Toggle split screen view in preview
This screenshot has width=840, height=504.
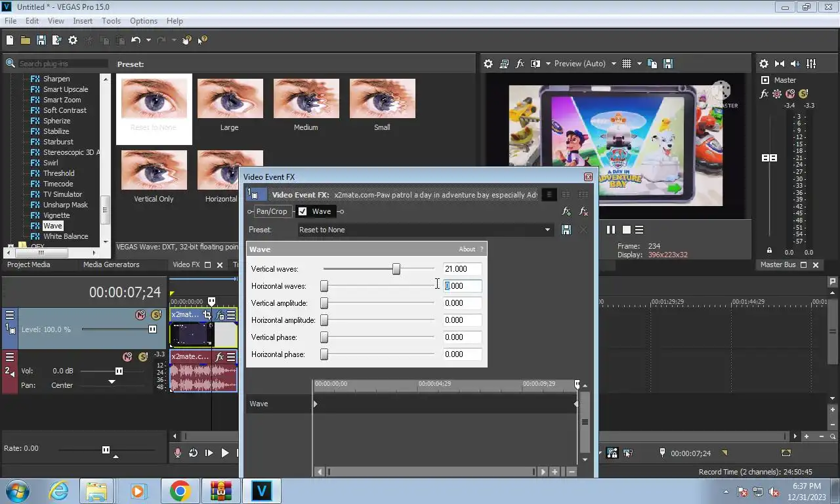535,64
